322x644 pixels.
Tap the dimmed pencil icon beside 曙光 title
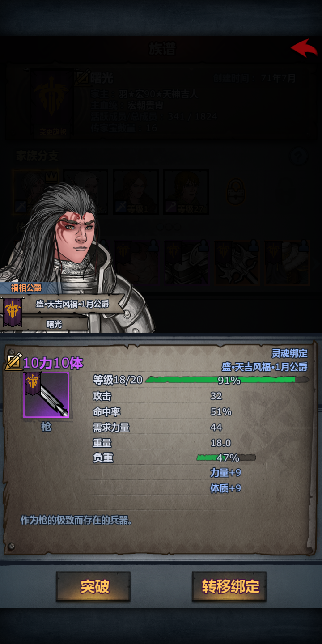pyautogui.click(x=82, y=78)
